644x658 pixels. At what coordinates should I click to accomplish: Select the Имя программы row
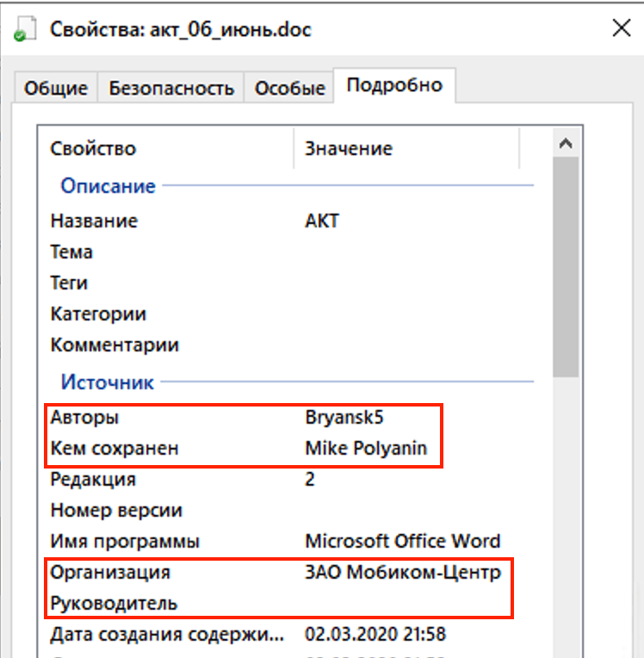[125, 542]
